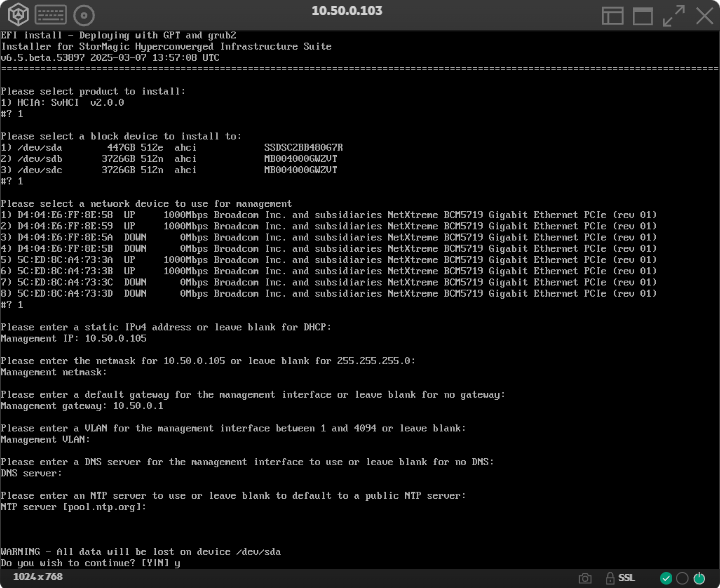Click network device 5C:ED:8C:A4:73:3D line
The width and height of the screenshot is (720, 588).
tap(329, 293)
